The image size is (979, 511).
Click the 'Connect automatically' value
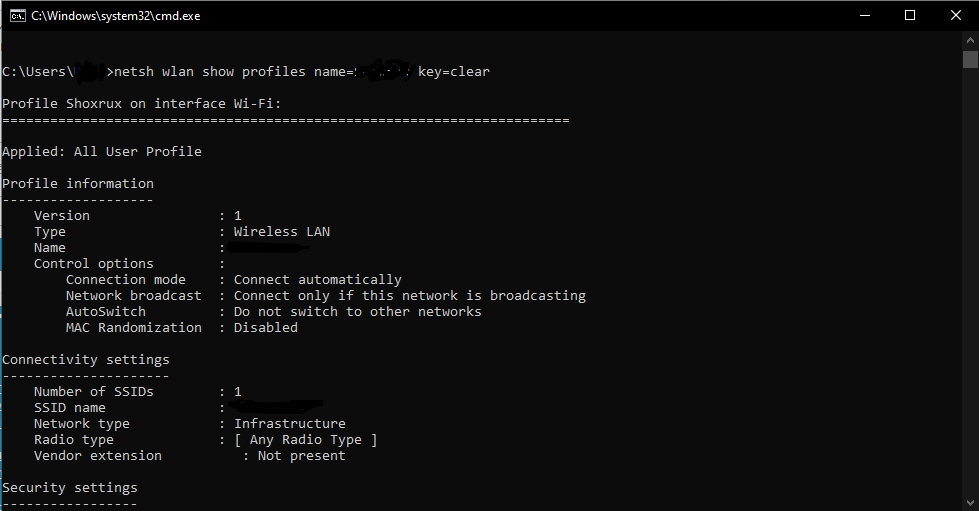coord(317,280)
